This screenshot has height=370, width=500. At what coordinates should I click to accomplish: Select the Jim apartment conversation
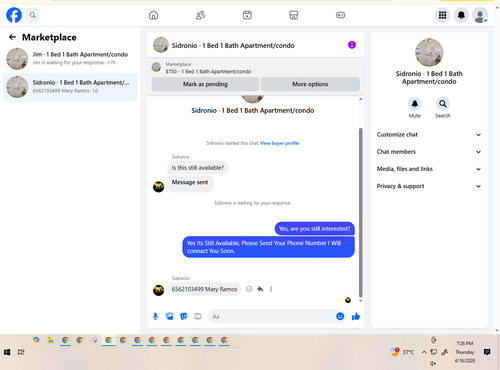[70, 58]
